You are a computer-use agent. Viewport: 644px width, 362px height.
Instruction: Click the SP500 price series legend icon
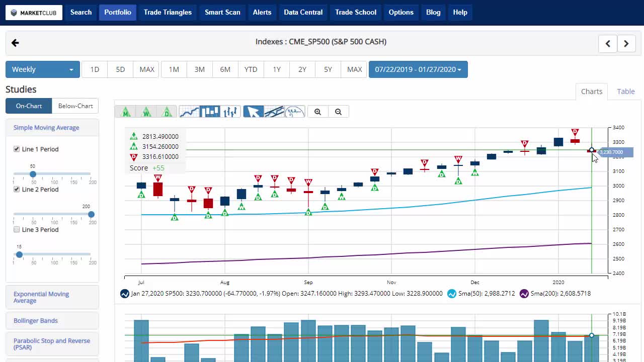[x=125, y=294]
